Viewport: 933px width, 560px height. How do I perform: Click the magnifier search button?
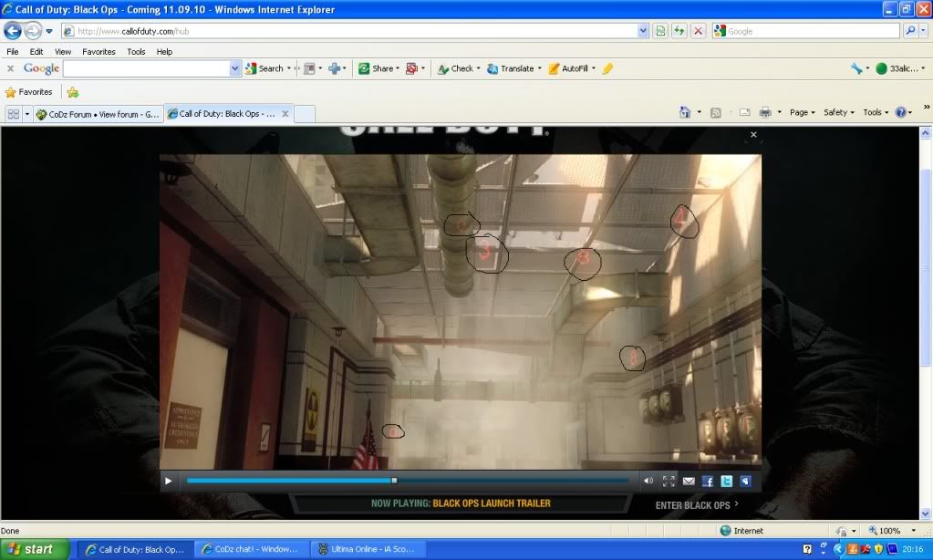(910, 31)
